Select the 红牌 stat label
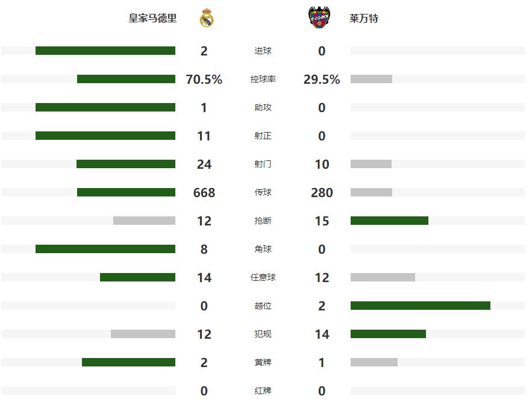532x399 pixels. [x=263, y=391]
